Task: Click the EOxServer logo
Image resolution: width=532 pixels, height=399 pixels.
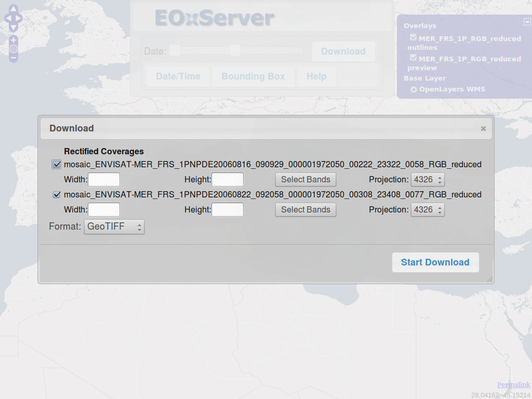Action: [215, 18]
